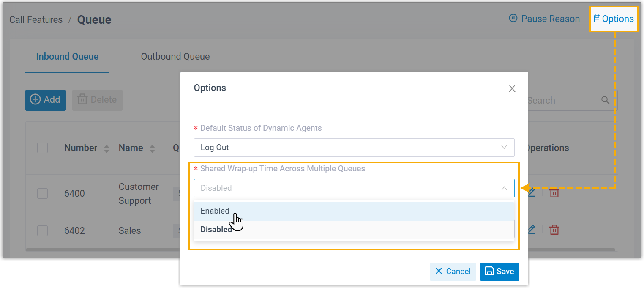Save the Options dialog settings
The height and width of the screenshot is (288, 644).
click(499, 272)
